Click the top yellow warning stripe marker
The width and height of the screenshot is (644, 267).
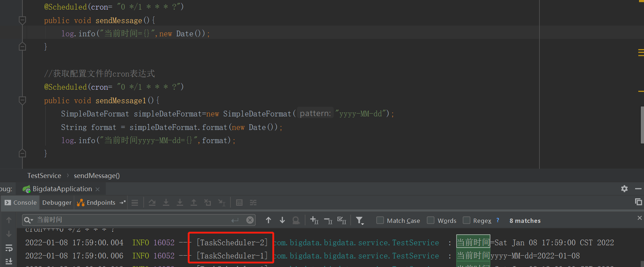(x=641, y=53)
